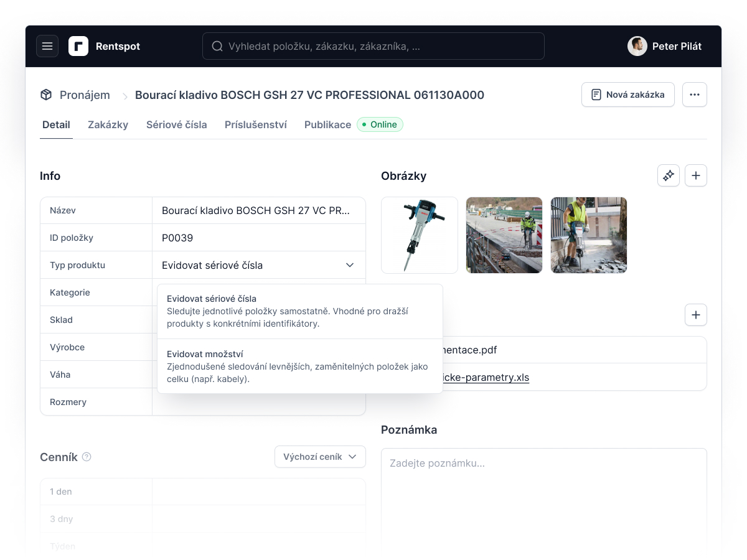
Task: Click the Rozmery row label
Action: tap(68, 402)
